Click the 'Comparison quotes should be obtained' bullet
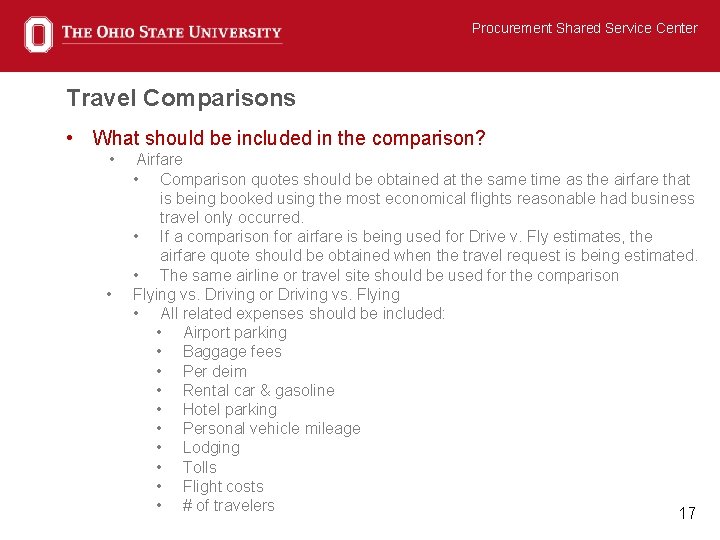This screenshot has height=540, width=720. [x=425, y=198]
